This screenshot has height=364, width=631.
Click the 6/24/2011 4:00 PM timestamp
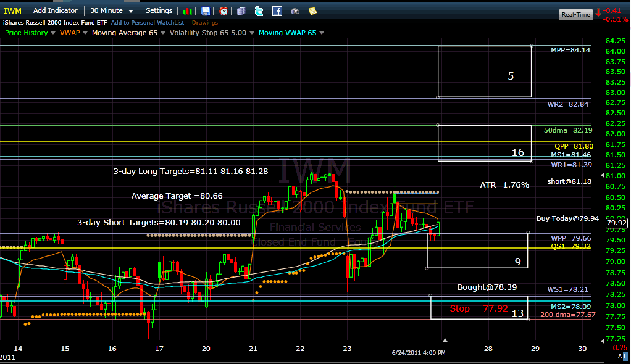pos(419,353)
